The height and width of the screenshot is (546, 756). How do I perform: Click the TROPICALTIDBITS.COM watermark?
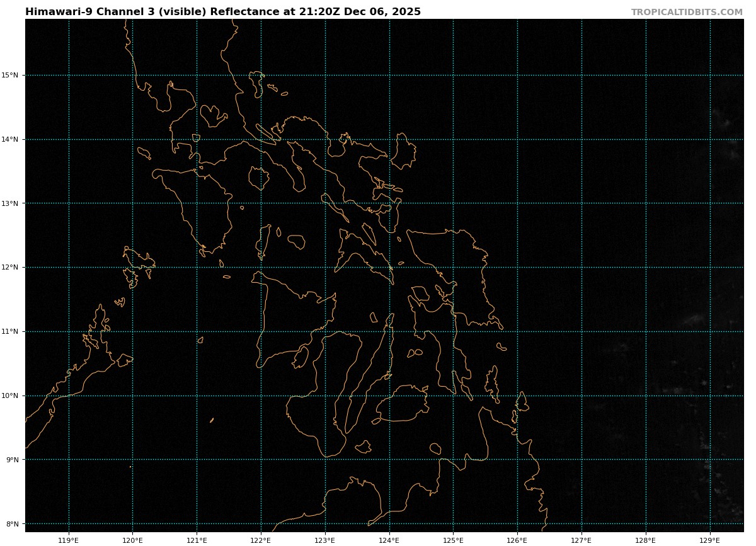pos(687,13)
